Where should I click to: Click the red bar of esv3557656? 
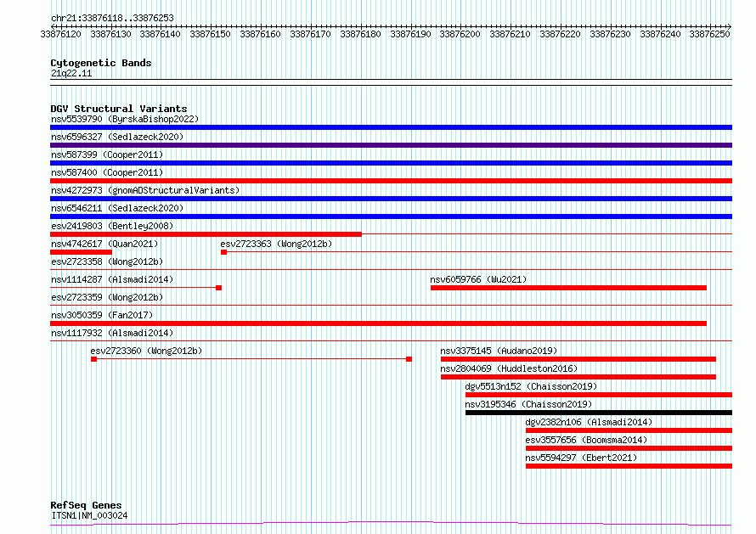(x=629, y=448)
